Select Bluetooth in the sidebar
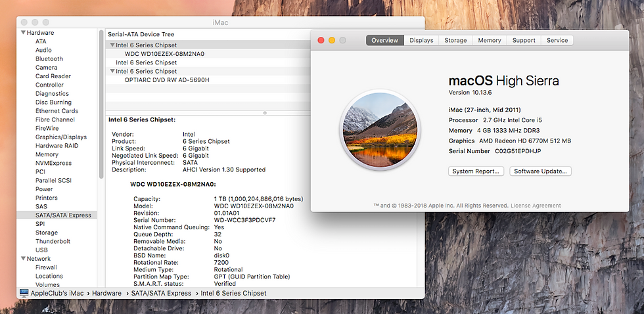 tap(49, 58)
